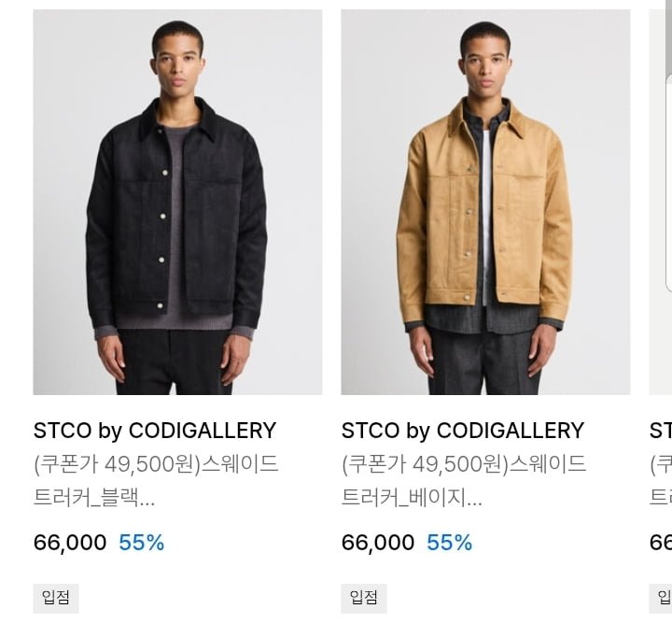Open the 스웨이드 트러커_블랙 product title
672x623 pixels.
pyautogui.click(x=156, y=481)
